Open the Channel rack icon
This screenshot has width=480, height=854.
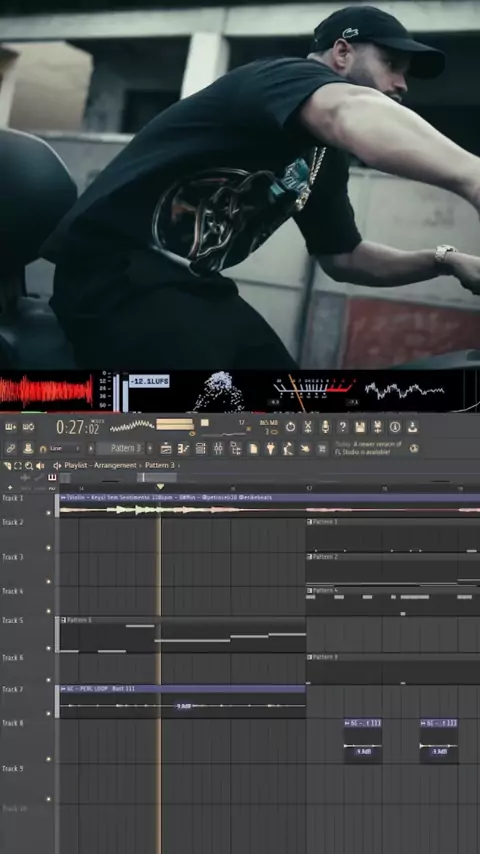(x=201, y=448)
